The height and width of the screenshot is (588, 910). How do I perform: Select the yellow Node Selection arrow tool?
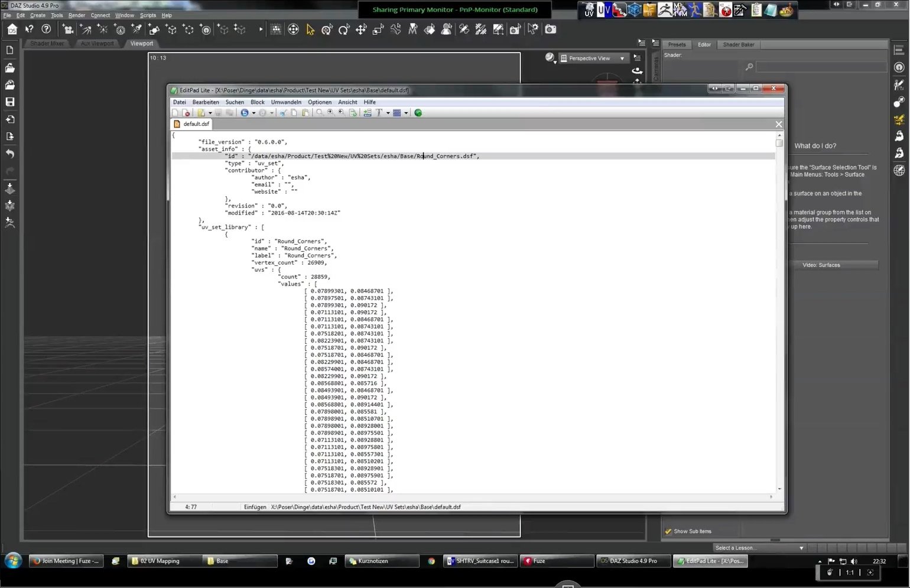coord(310,29)
